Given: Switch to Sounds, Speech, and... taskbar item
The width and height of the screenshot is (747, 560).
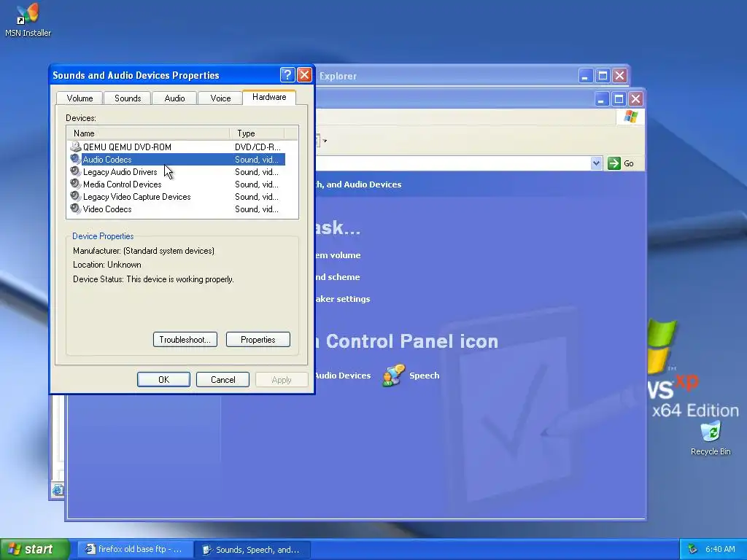Looking at the screenshot, I should click(252, 550).
